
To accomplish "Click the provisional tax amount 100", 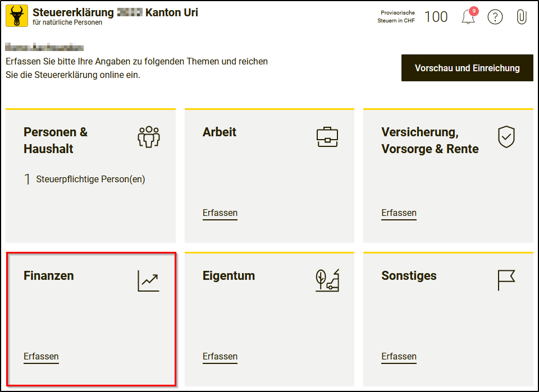I will tap(436, 17).
